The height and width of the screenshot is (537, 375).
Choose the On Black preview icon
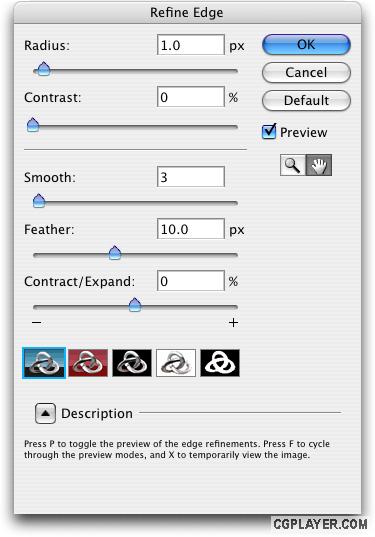pyautogui.click(x=132, y=363)
